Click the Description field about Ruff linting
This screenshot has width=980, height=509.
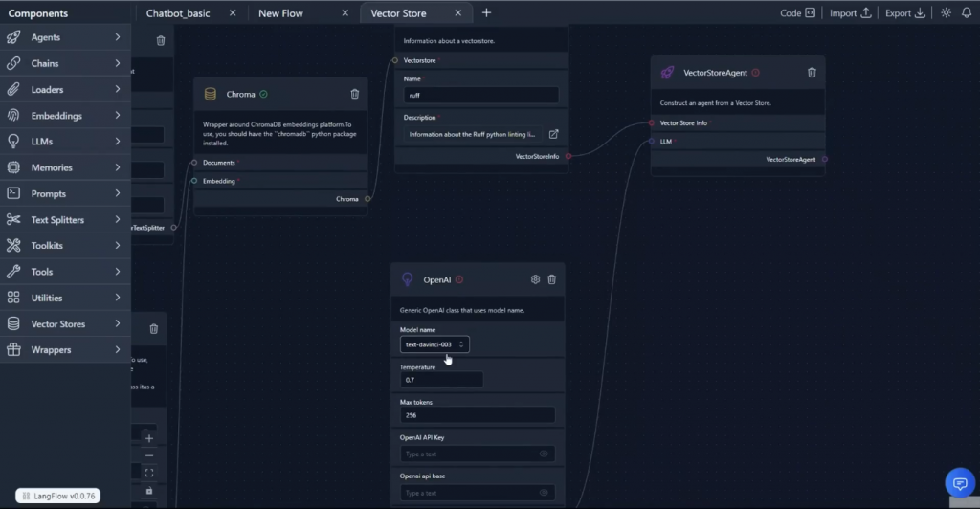coord(472,134)
